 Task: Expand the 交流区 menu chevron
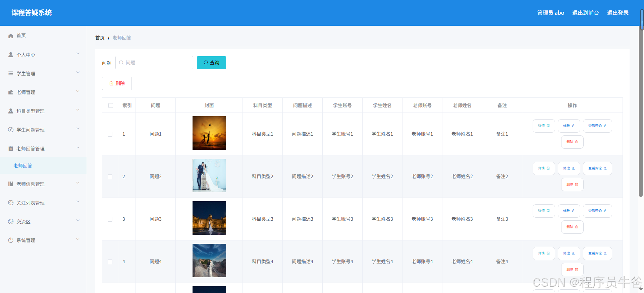(78, 220)
